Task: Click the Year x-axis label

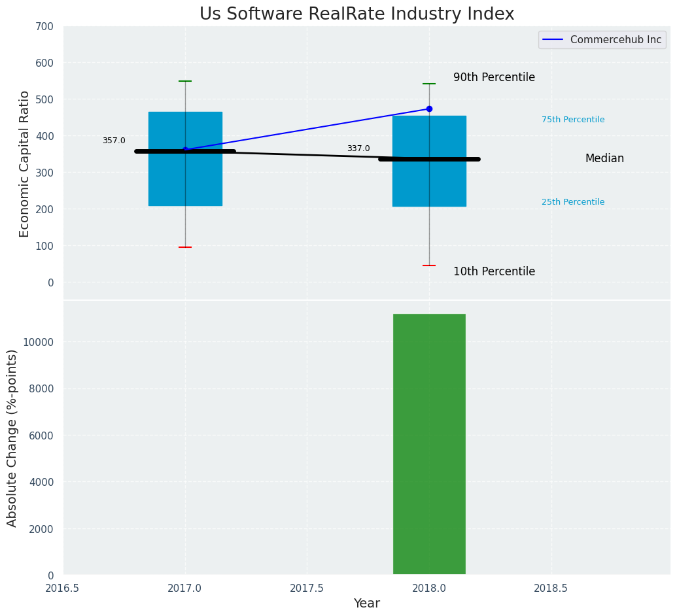Action: tap(366, 604)
